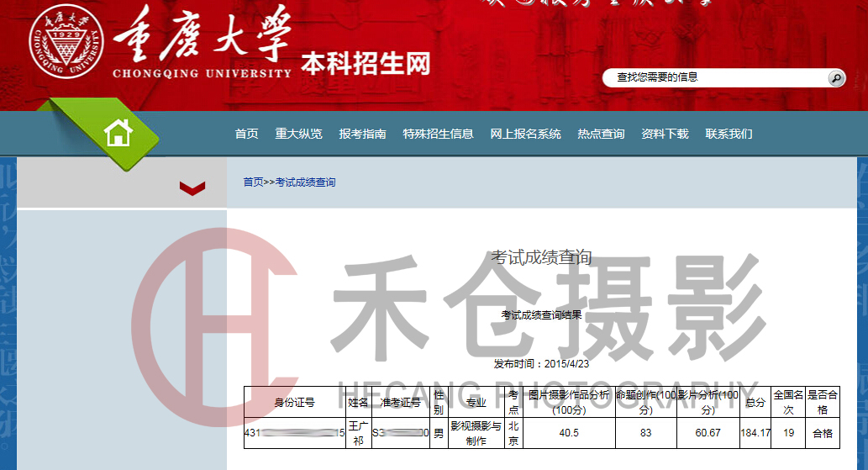Click the 全国名次 column header
Viewport: 868px width, 470px height.
[x=788, y=403]
